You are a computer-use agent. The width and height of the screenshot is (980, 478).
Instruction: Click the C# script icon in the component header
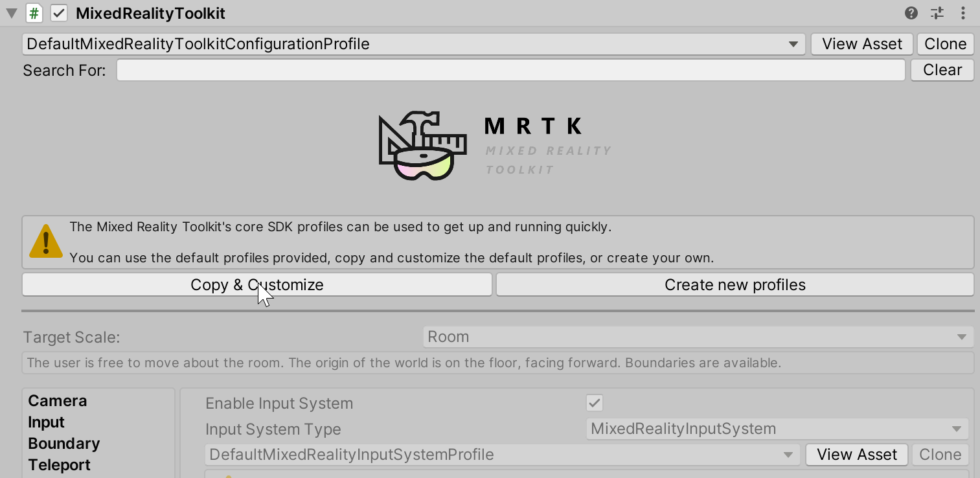click(34, 13)
